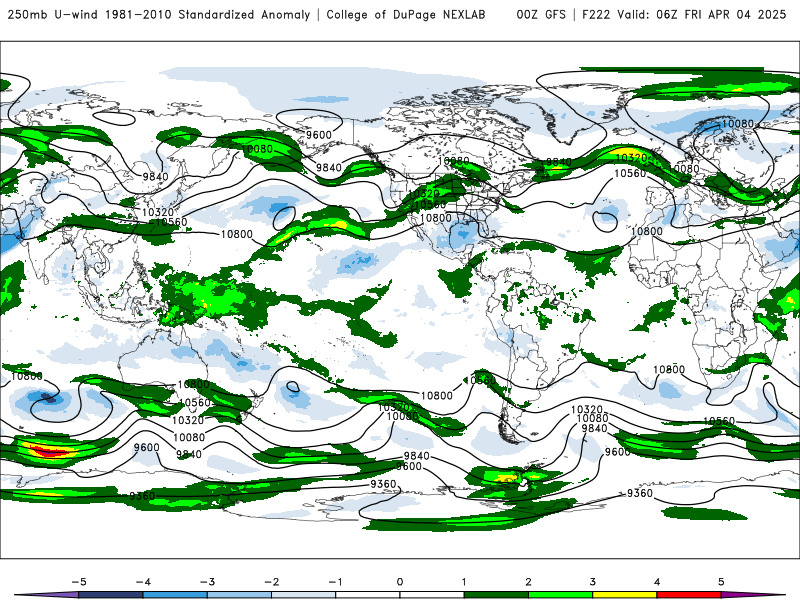Pick the light blue -3-to--2 colorbar segment
Image resolution: width=800 pixels, height=600 pixels.
239,595
